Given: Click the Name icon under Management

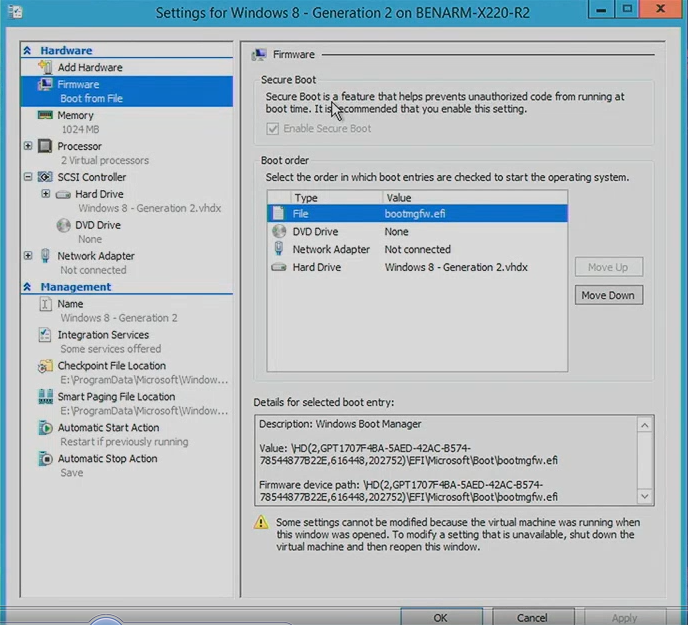Looking at the screenshot, I should tap(45, 304).
